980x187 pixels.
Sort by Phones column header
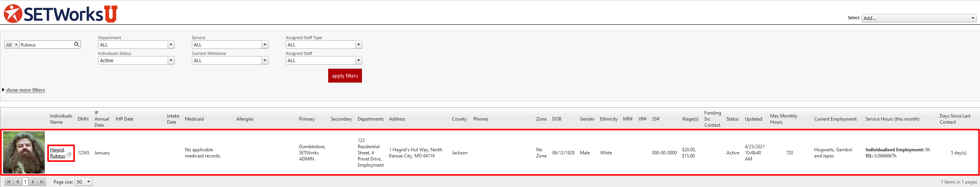(x=481, y=119)
